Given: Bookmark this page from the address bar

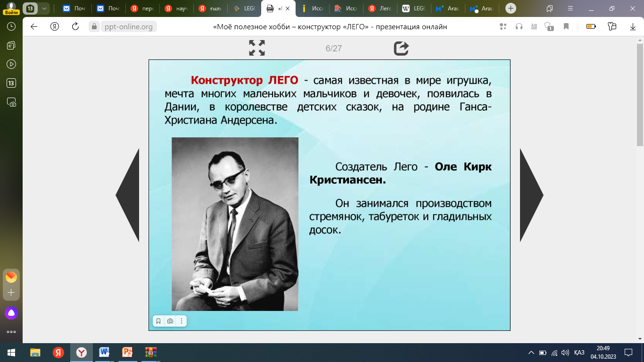Looking at the screenshot, I should pyautogui.click(x=566, y=27).
